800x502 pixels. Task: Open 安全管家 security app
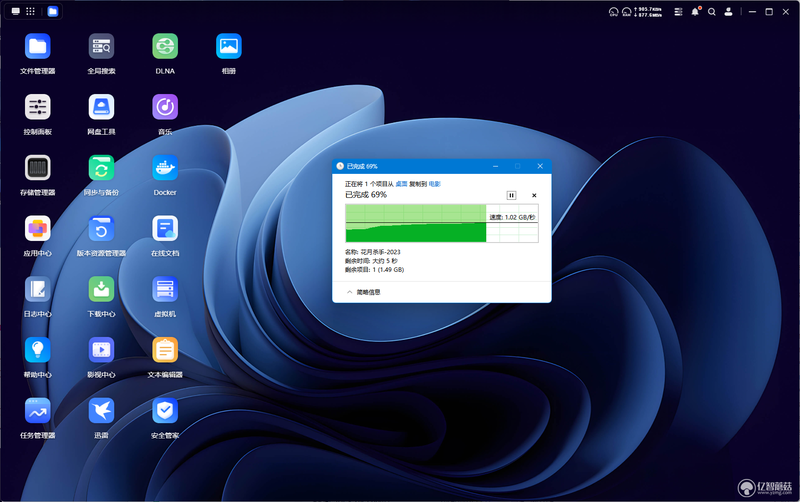pyautogui.click(x=165, y=411)
